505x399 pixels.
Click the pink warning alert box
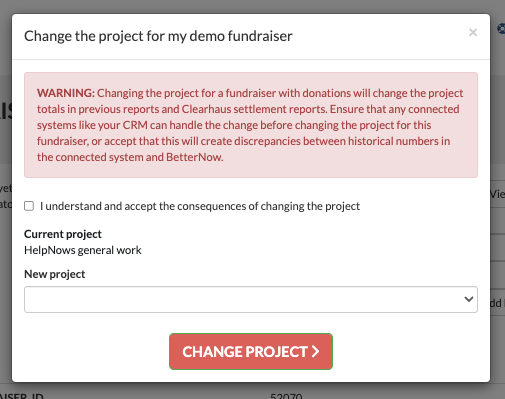pos(251,125)
